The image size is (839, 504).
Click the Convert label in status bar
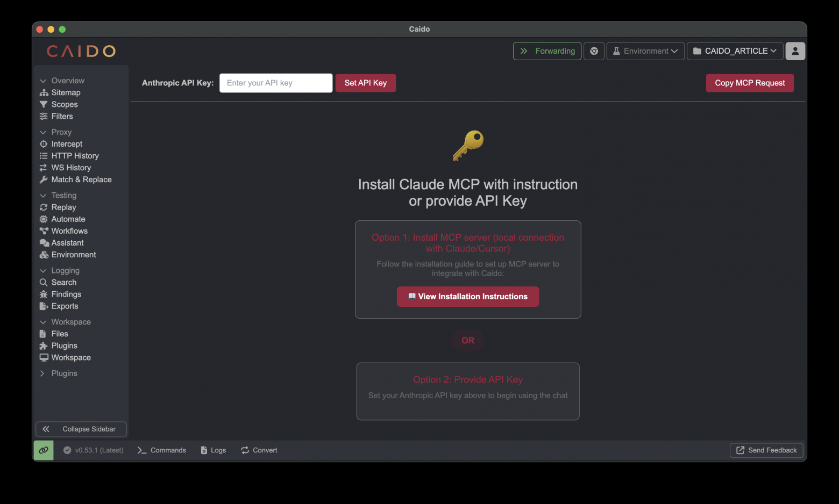pyautogui.click(x=265, y=450)
